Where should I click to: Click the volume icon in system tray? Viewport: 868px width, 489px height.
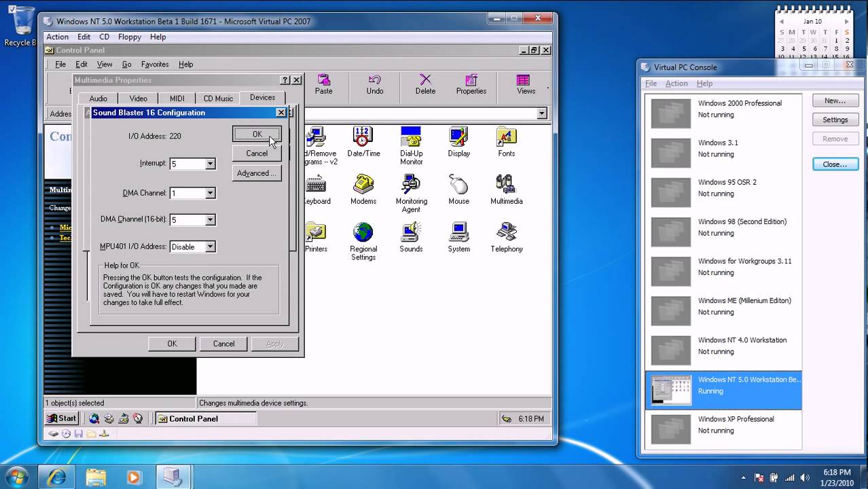tap(806, 477)
